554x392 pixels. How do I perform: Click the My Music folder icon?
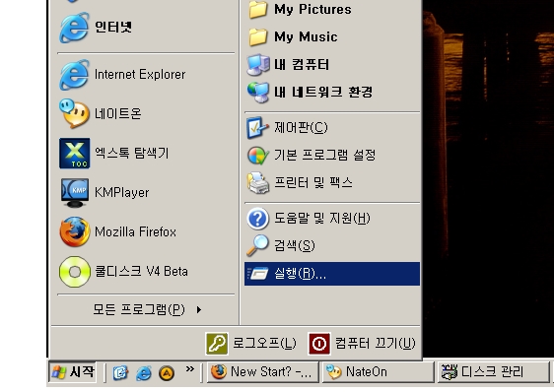click(258, 37)
